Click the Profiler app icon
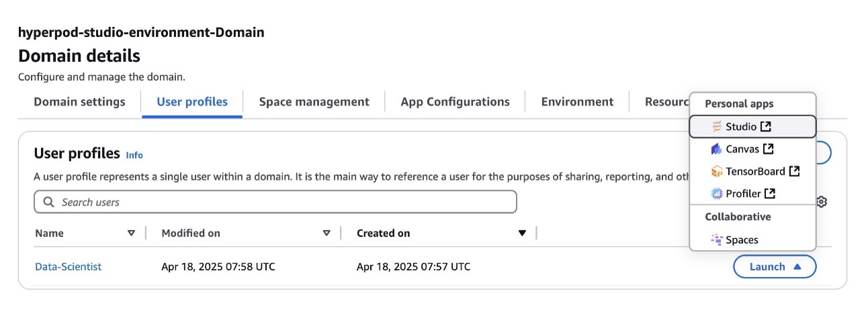This screenshot has width=868, height=312. [717, 194]
